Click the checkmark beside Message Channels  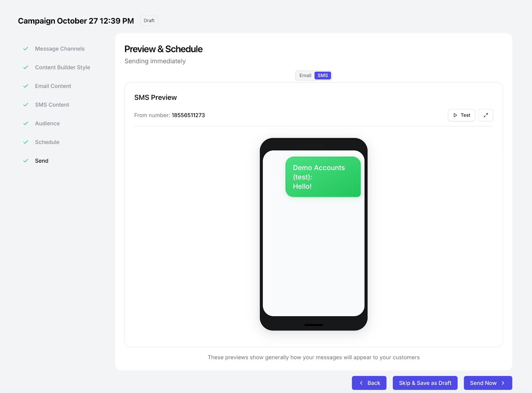pyautogui.click(x=26, y=49)
